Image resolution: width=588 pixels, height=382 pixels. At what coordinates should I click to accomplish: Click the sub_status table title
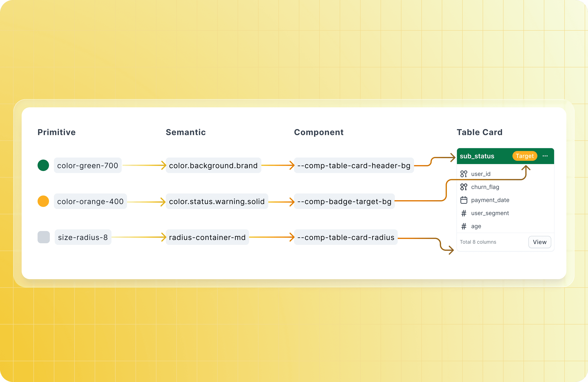click(x=477, y=156)
